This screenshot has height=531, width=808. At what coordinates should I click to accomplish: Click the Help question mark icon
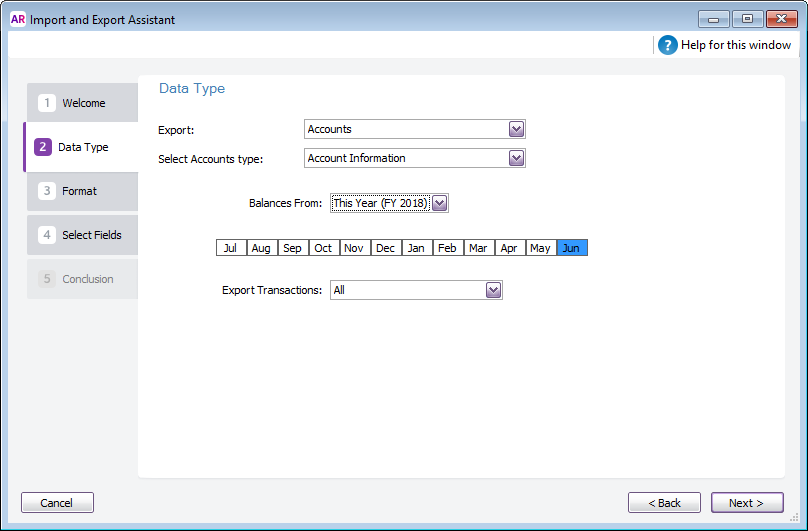click(x=668, y=45)
